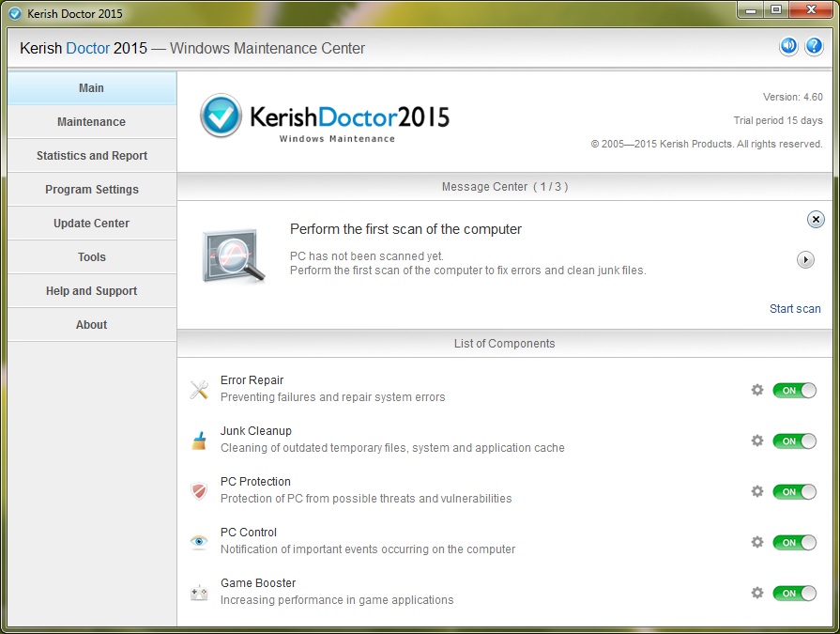This screenshot has height=634, width=840.
Task: Open the Maintenance section
Action: 92,122
